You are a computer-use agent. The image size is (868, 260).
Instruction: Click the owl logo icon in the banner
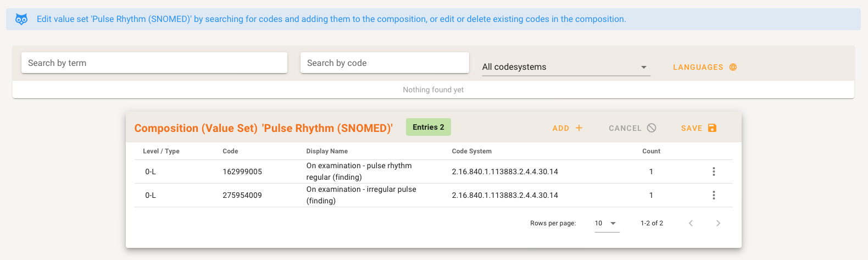pyautogui.click(x=21, y=19)
